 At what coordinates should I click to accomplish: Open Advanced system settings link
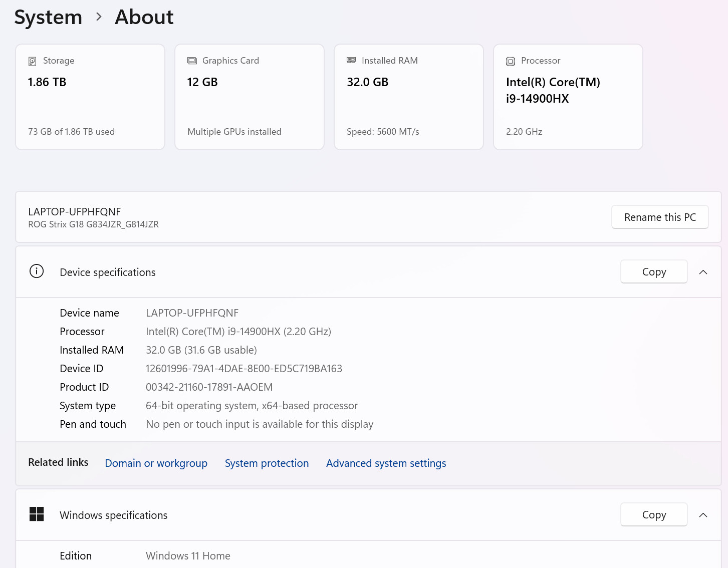click(386, 463)
